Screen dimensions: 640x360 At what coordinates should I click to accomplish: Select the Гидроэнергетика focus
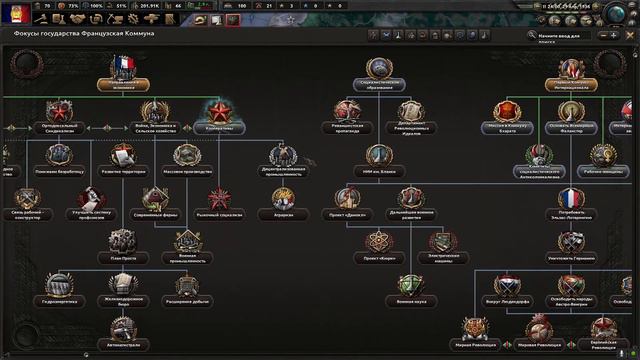[x=59, y=291]
